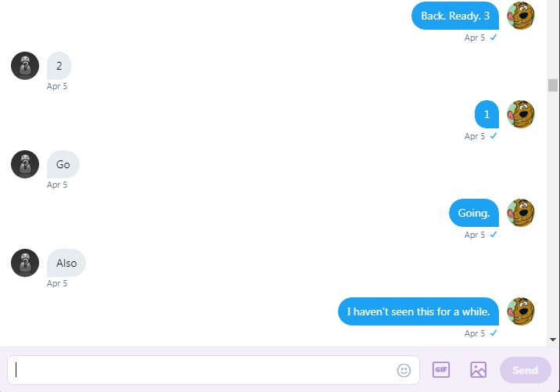Viewport: 560px width, 392px height.
Task: Select the "I haven't seen this for a while." bubble
Action: click(x=418, y=311)
